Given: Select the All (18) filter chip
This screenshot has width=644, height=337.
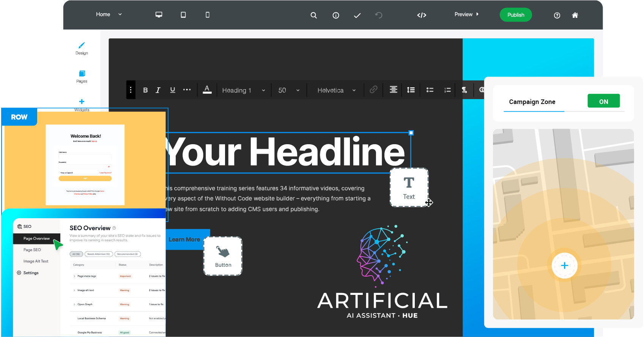Looking at the screenshot, I should coord(76,254).
